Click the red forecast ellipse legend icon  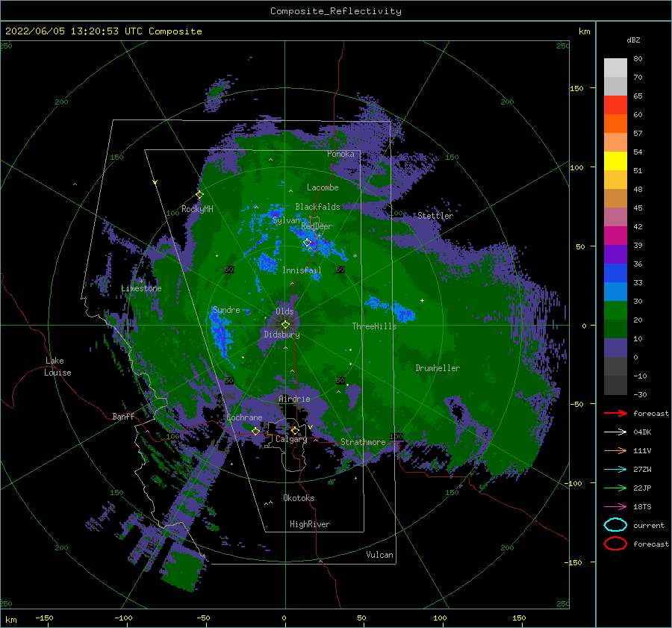[615, 544]
